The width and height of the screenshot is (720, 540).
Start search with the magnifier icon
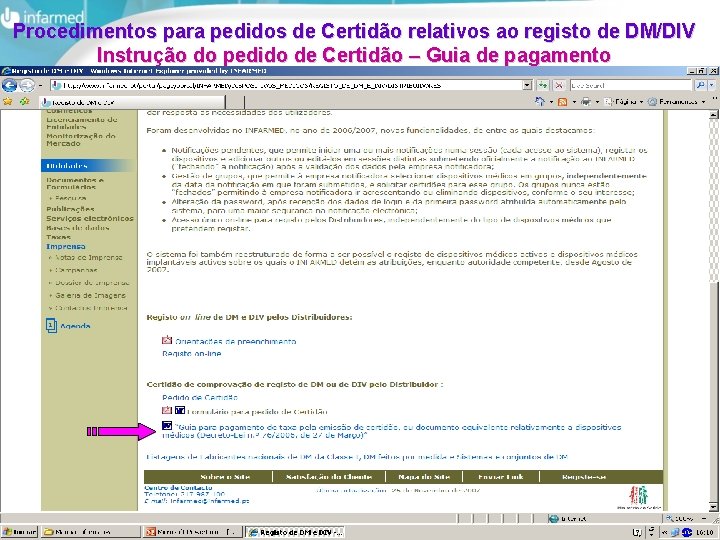click(x=700, y=85)
